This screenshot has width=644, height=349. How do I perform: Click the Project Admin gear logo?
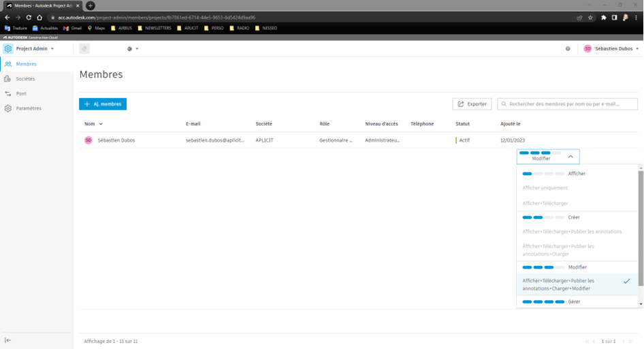pyautogui.click(x=7, y=48)
